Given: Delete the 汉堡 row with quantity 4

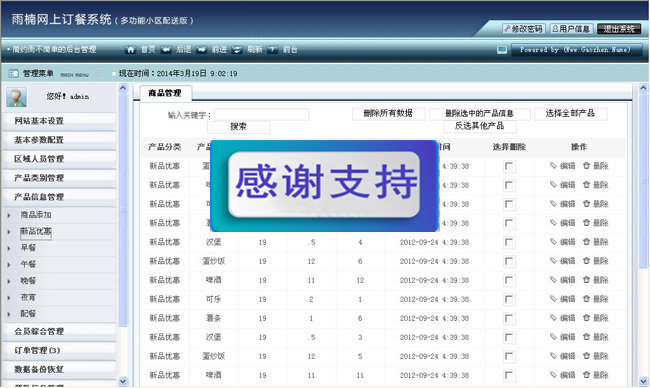Looking at the screenshot, I should [595, 242].
